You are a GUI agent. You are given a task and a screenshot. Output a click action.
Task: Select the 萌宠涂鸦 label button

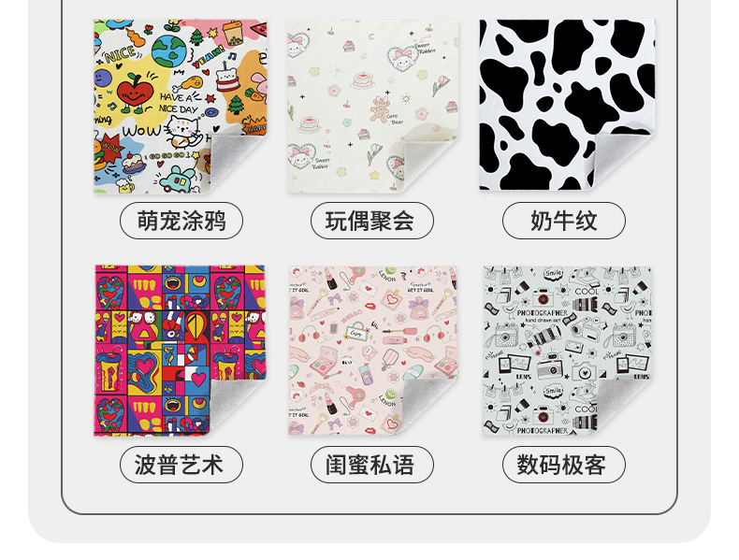click(181, 221)
